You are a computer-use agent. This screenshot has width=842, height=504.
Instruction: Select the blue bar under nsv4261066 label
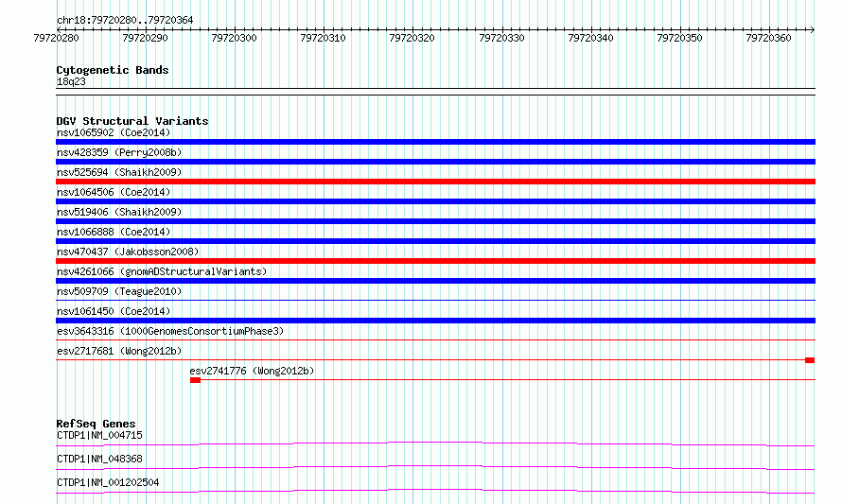pos(435,281)
